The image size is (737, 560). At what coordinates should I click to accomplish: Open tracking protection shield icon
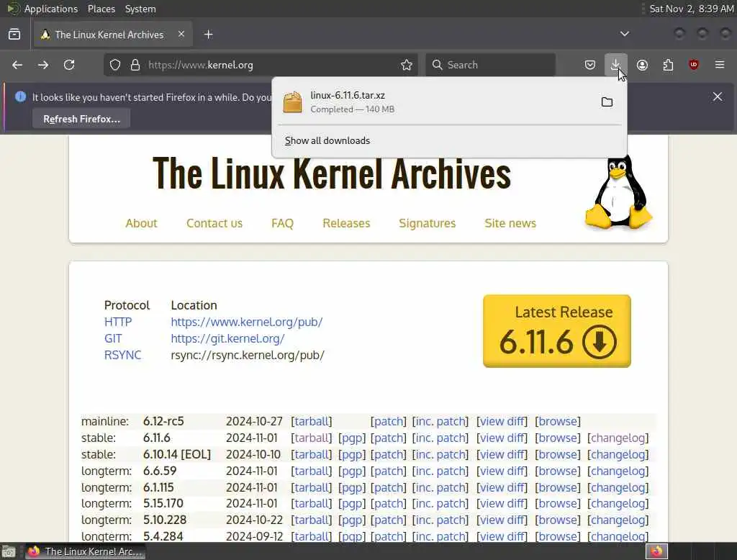[x=115, y=65]
